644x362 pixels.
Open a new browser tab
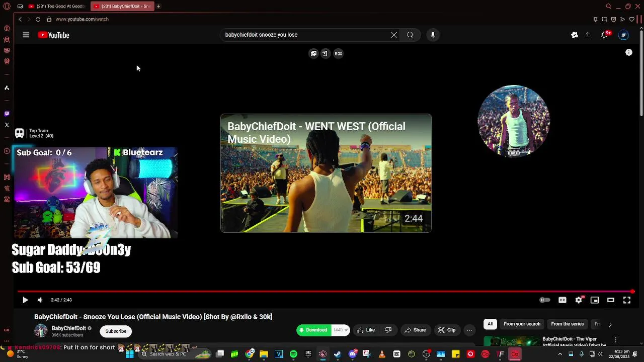[x=158, y=6]
